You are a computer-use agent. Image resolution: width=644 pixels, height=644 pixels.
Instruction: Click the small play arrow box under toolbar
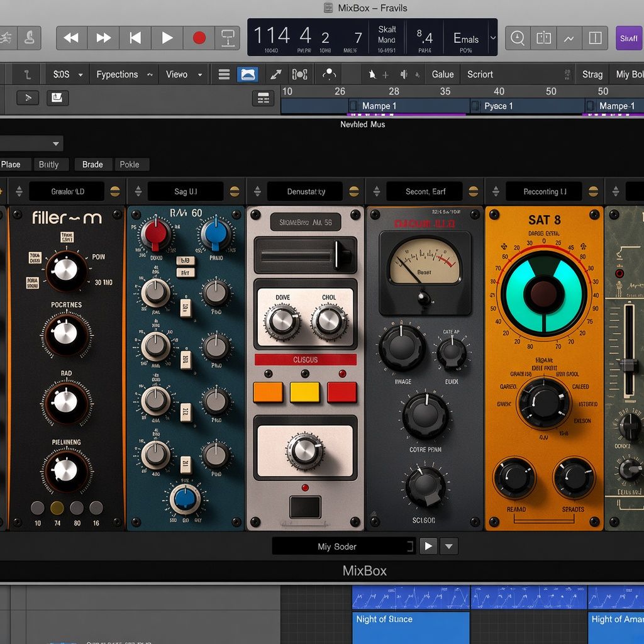(x=28, y=97)
